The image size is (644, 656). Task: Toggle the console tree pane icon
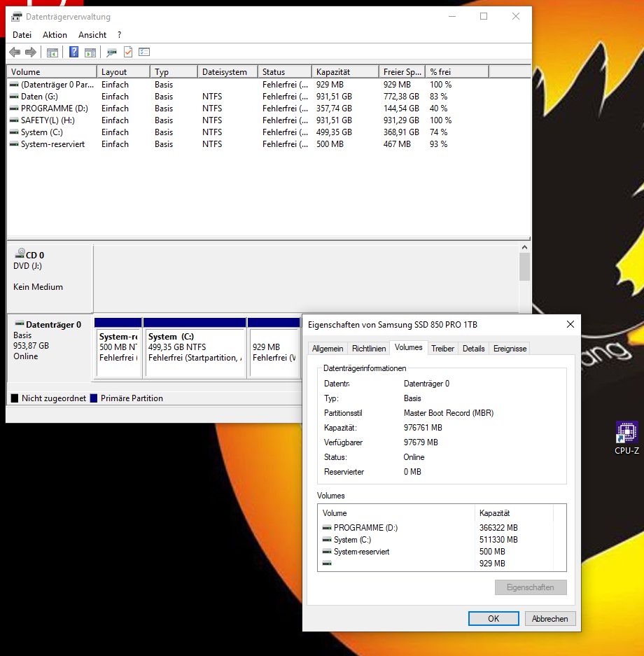[52, 53]
